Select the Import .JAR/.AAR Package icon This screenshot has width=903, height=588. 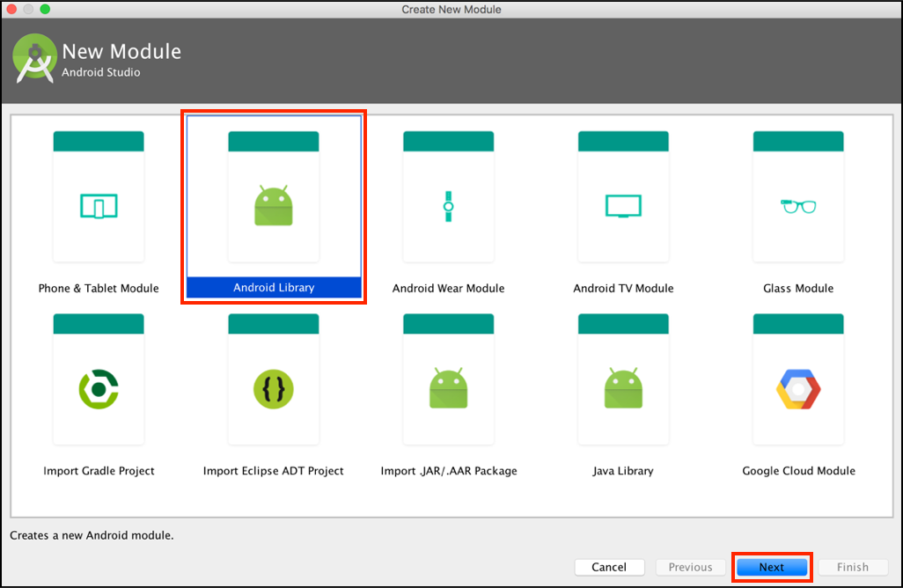(x=448, y=388)
